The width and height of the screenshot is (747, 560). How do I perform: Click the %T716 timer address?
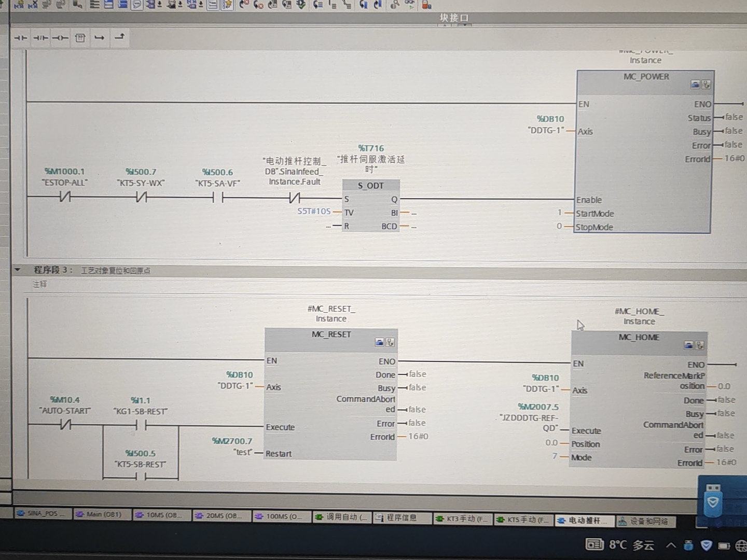(371, 148)
